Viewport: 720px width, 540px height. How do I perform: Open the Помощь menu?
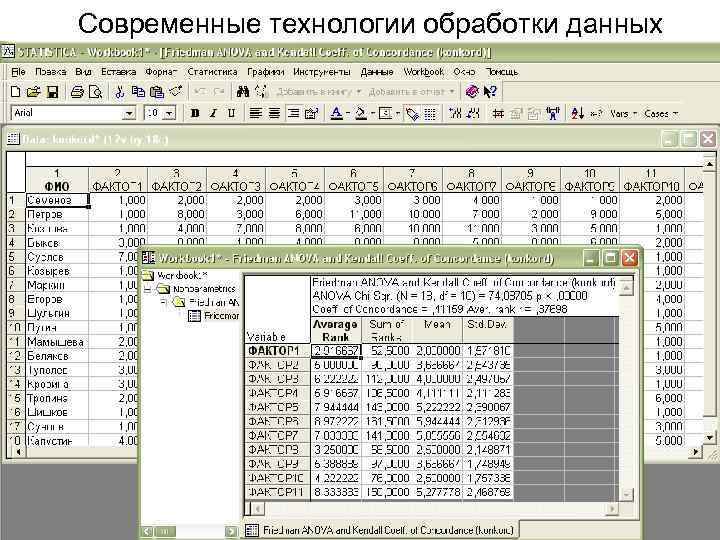pos(502,72)
